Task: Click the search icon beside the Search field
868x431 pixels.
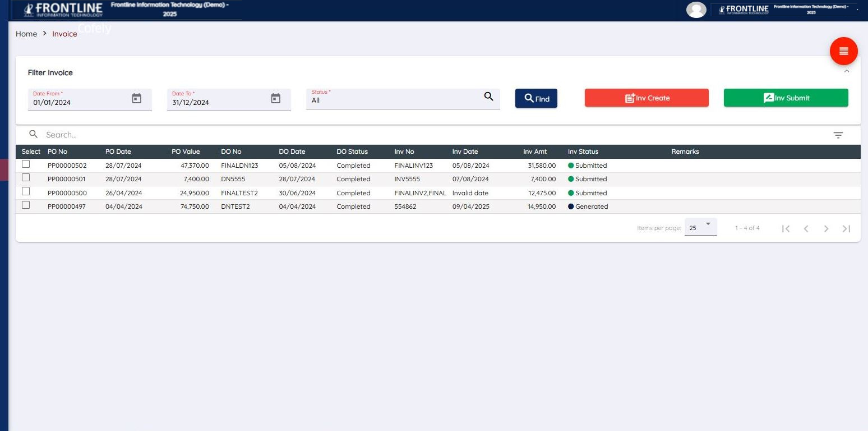Action: 33,134
